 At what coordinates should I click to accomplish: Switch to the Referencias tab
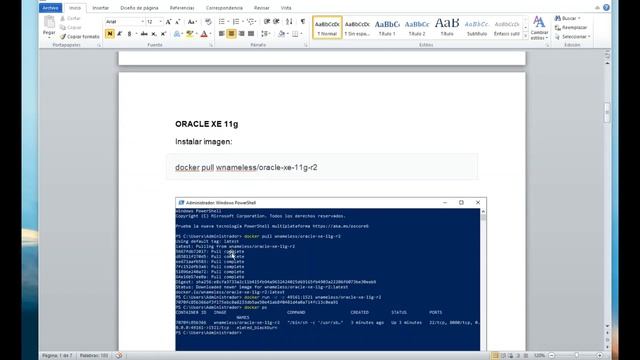182,8
